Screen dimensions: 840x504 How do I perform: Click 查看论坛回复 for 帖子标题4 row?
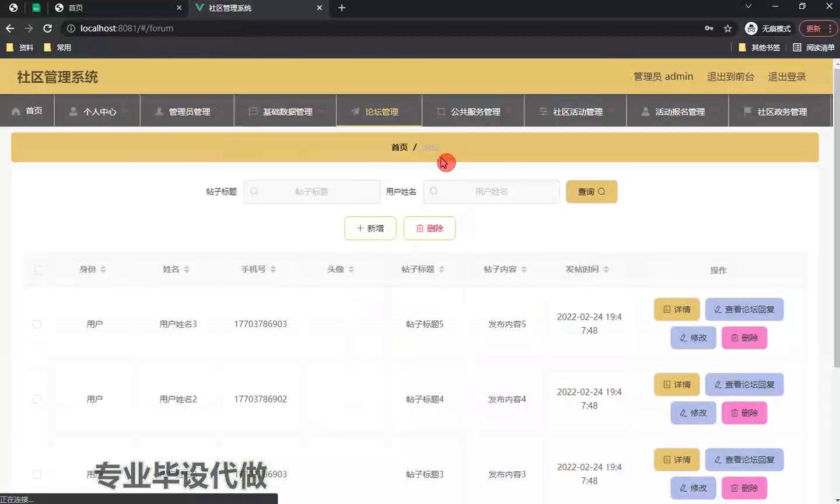pos(744,384)
